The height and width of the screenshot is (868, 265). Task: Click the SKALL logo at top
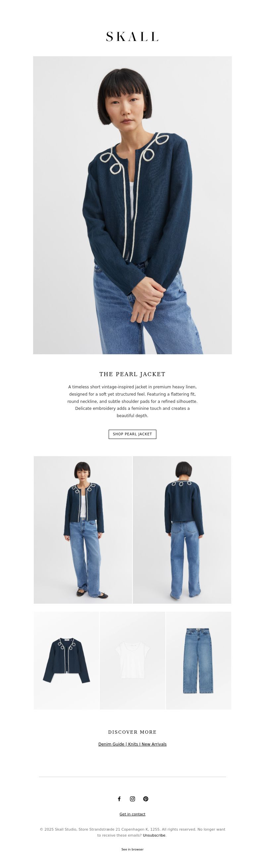click(x=132, y=36)
